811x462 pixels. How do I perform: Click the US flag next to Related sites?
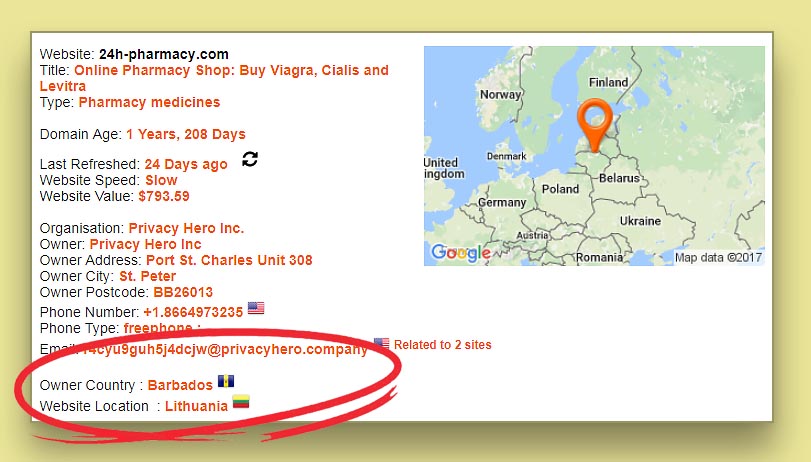pos(382,344)
